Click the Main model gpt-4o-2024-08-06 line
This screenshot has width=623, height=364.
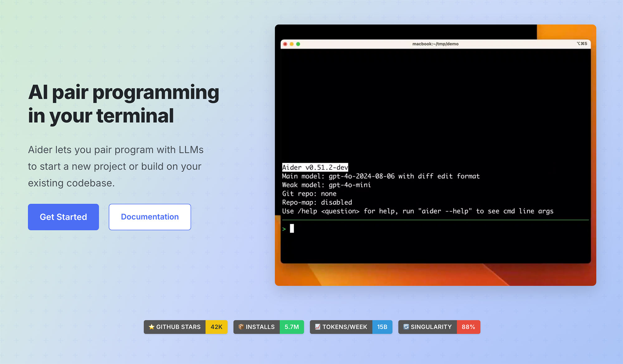coord(381,176)
